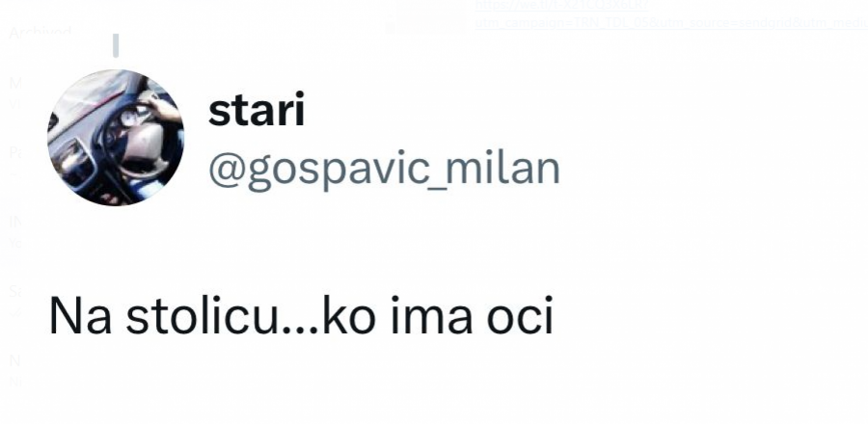Open stari's profile picture
Screen dimensions: 868x424
(x=116, y=137)
